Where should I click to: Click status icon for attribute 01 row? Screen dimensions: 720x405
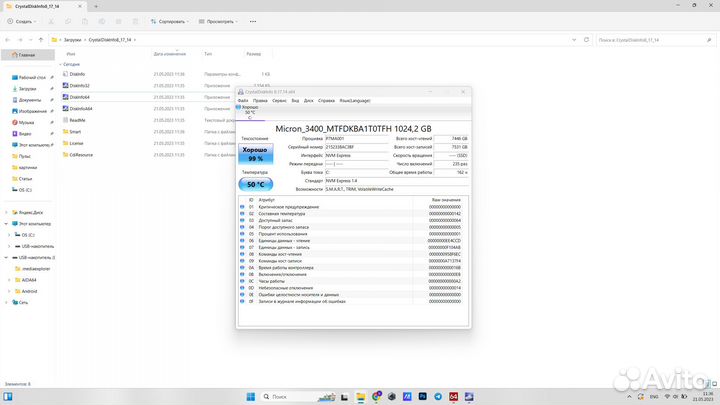click(x=241, y=207)
